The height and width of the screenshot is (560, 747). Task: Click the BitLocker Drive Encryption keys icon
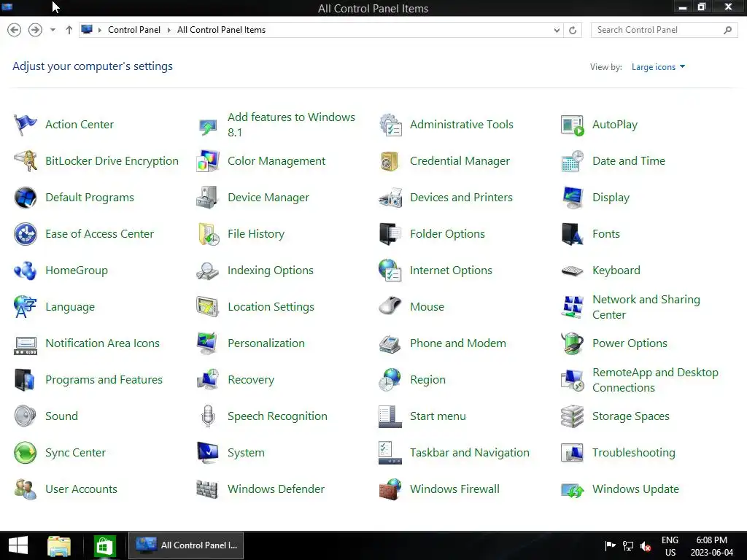point(26,161)
